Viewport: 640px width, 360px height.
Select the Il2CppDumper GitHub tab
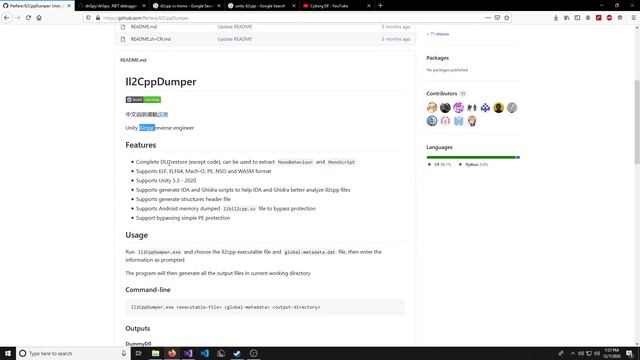tap(37, 6)
